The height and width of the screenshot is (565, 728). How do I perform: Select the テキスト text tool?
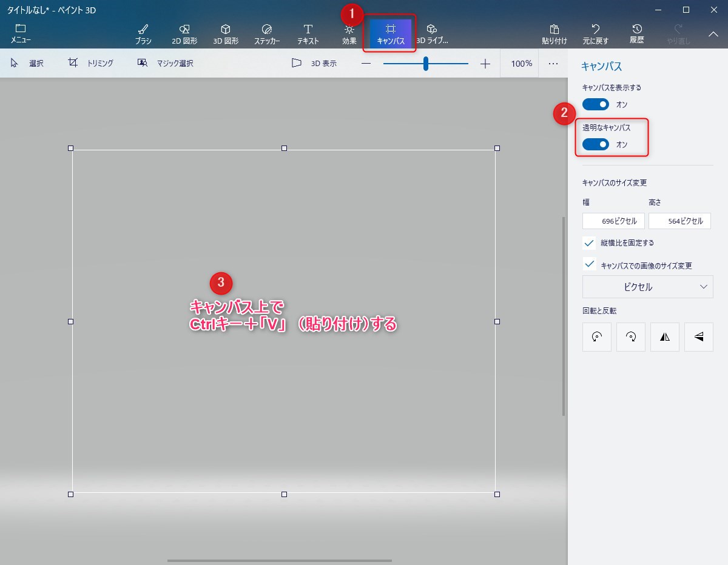click(x=308, y=35)
